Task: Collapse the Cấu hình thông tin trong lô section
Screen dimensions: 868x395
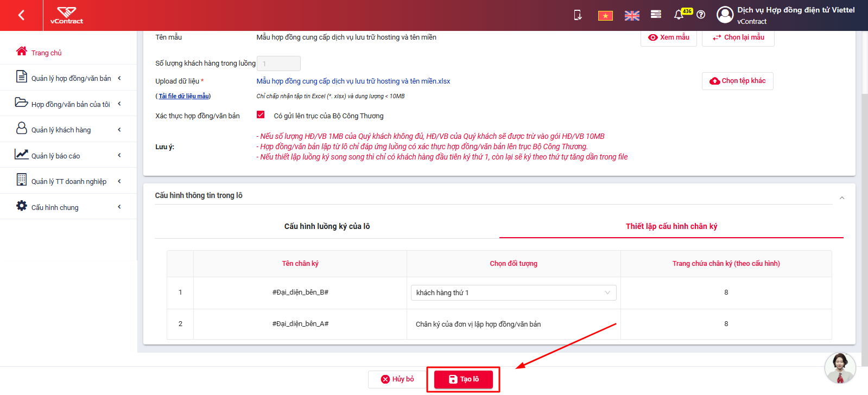Action: [x=841, y=197]
